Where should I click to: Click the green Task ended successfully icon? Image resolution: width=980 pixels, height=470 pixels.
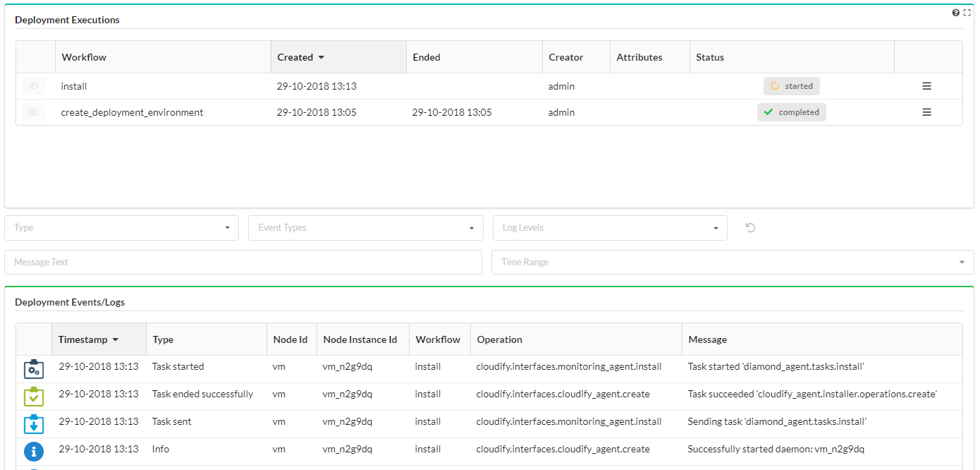coord(34,397)
